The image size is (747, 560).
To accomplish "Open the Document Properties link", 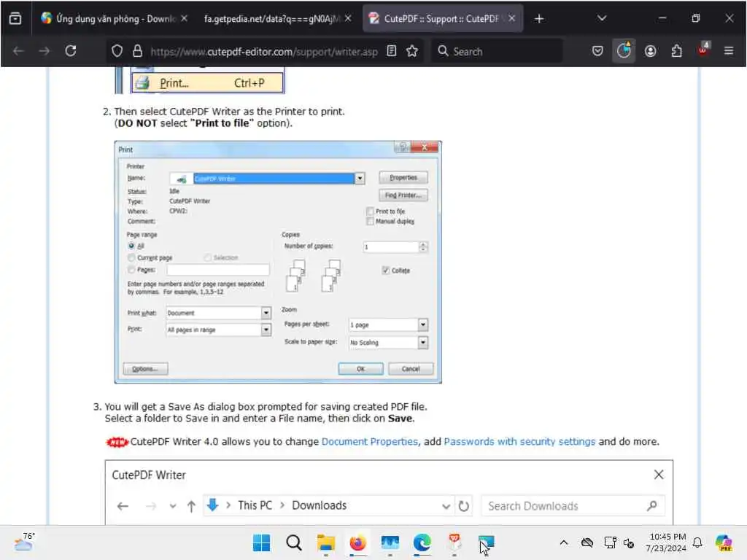I will coord(370,441).
